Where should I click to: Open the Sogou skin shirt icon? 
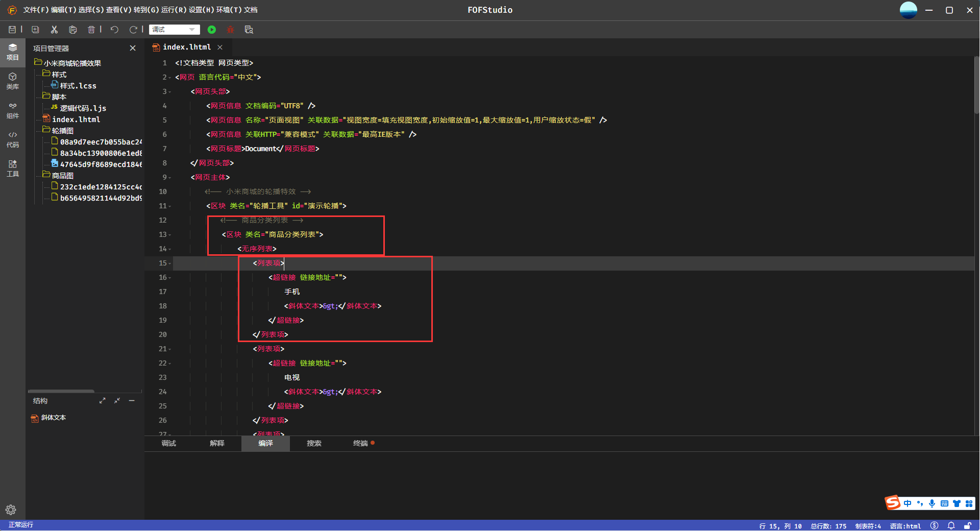pyautogui.click(x=957, y=503)
